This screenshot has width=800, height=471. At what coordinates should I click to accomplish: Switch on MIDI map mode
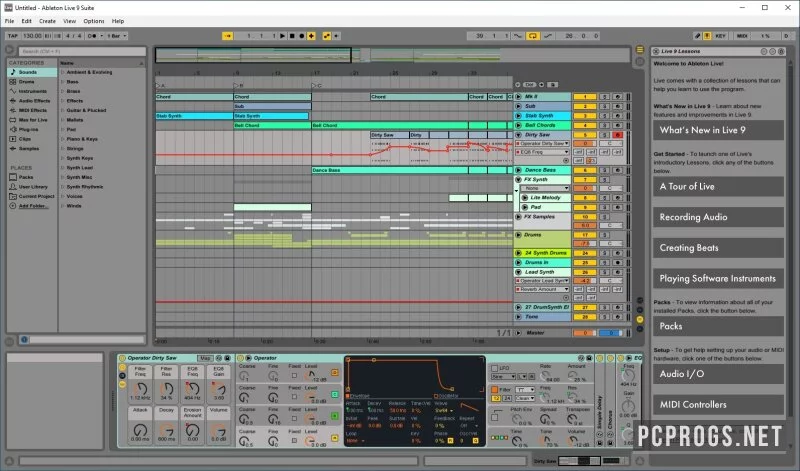tap(742, 36)
